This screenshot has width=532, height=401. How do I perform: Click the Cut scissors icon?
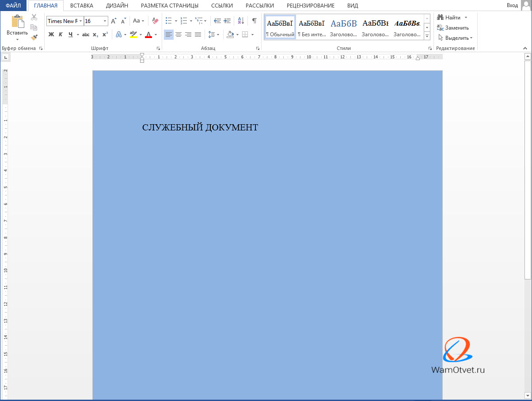click(34, 17)
